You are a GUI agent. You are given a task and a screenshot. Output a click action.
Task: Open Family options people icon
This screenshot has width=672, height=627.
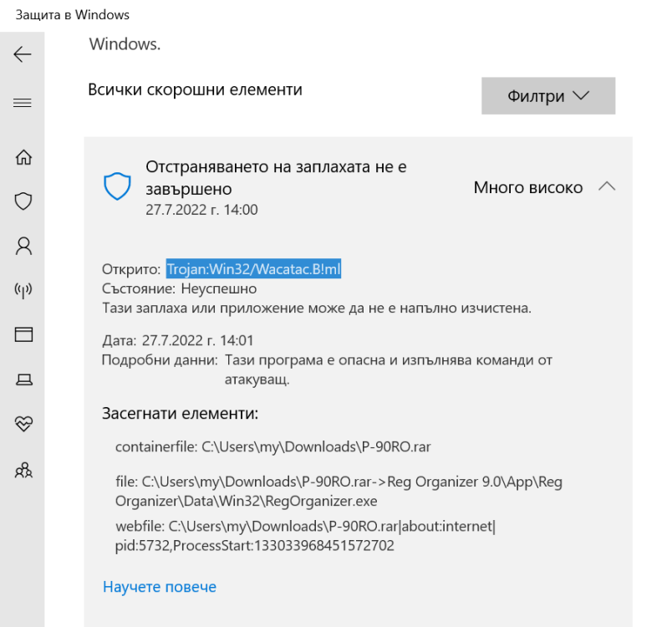coord(23,470)
